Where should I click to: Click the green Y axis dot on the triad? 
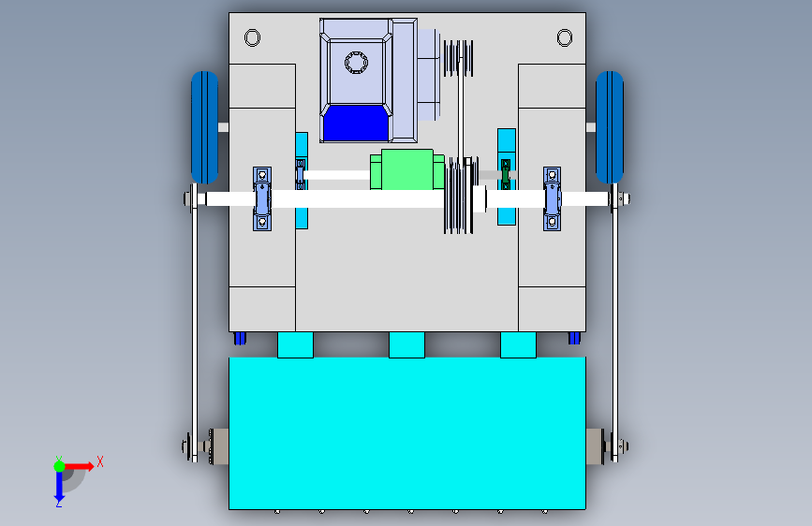(59, 466)
